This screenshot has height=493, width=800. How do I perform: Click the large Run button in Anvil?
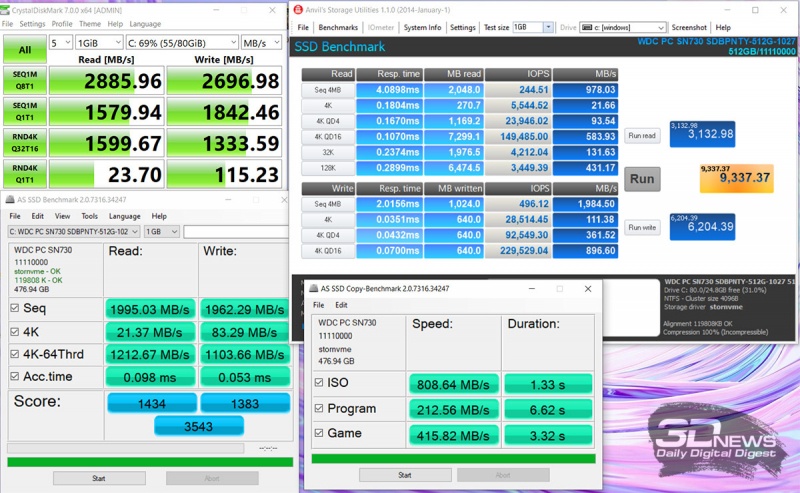642,179
